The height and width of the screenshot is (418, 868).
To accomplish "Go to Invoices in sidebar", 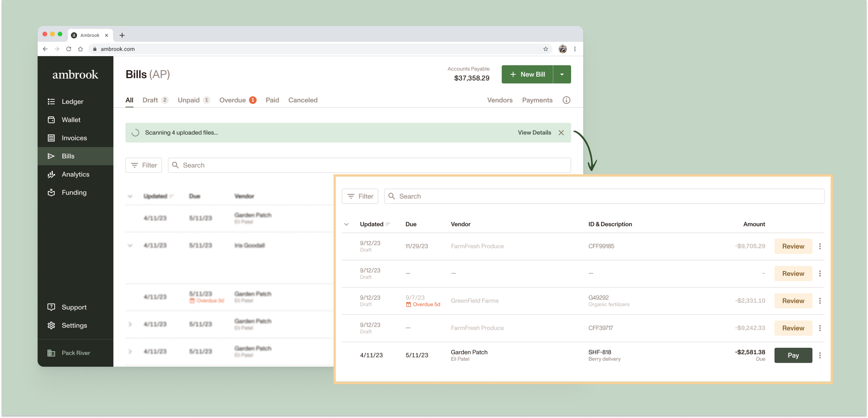I will [74, 138].
